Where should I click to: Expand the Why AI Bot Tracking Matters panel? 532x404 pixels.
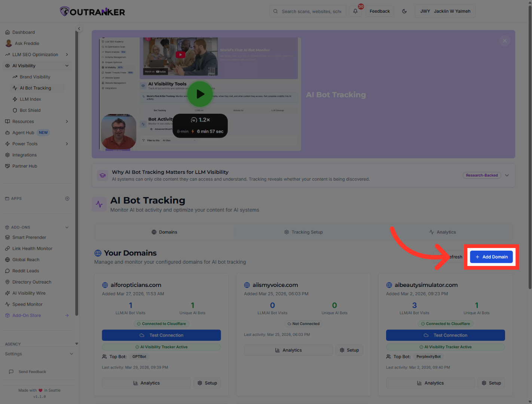(507, 175)
